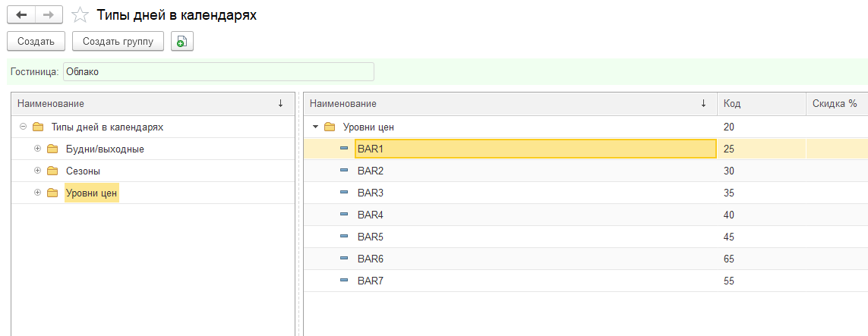Click the item icon beside BAR1
868x336 pixels.
344,149
